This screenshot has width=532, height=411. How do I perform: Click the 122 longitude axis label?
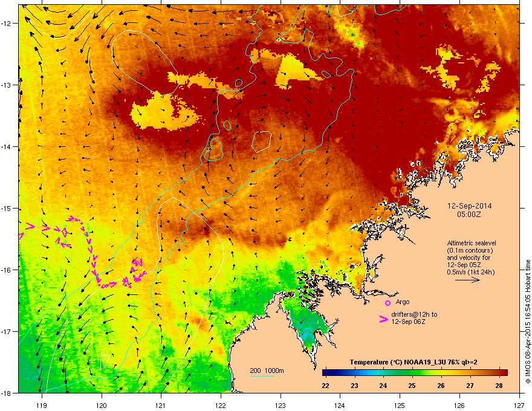pos(221,405)
